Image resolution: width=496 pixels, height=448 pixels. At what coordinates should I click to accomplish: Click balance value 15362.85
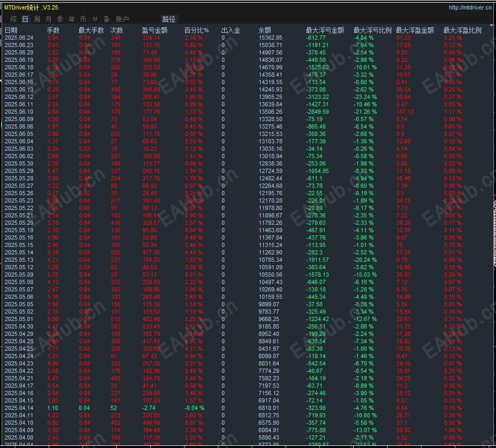(270, 38)
